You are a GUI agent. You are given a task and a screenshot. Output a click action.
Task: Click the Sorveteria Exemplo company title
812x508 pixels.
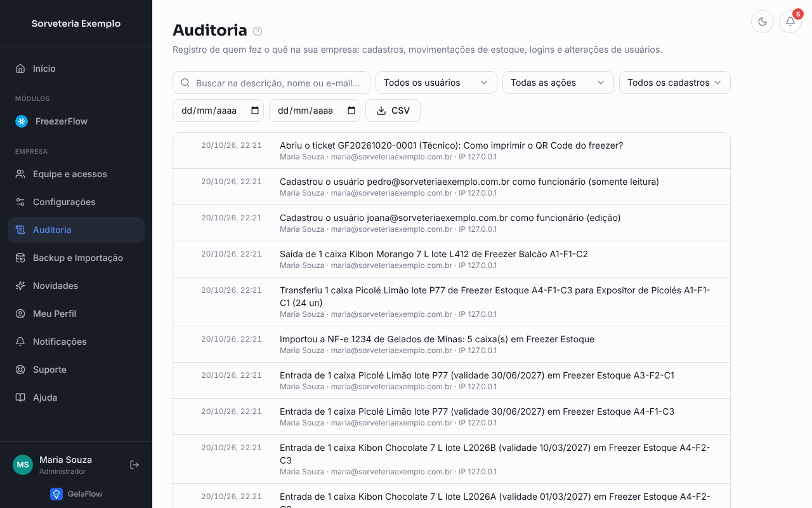point(76,23)
